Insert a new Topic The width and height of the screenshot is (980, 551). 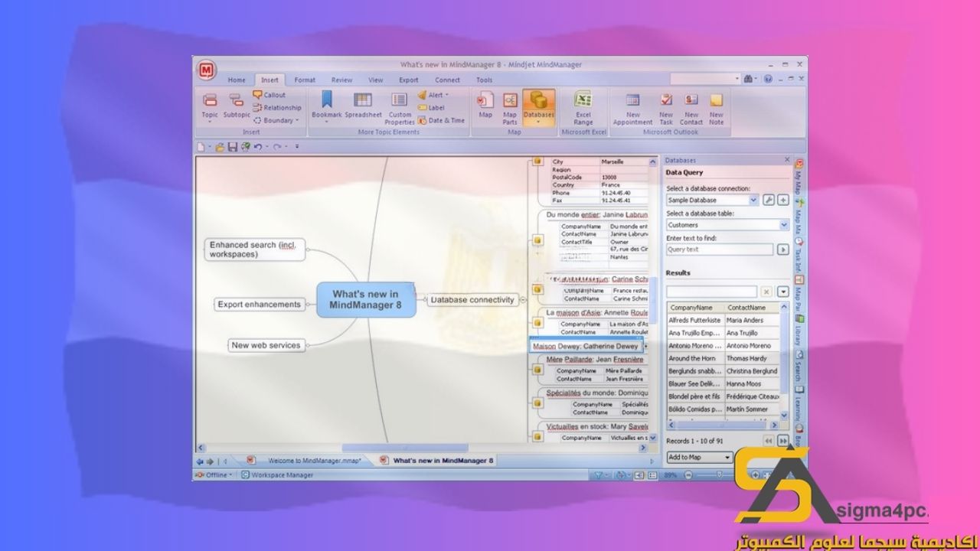pyautogui.click(x=210, y=106)
